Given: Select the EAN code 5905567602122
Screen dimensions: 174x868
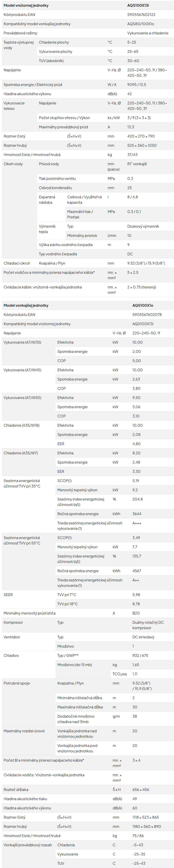Looking at the screenshot, I should [x=141, y=14].
